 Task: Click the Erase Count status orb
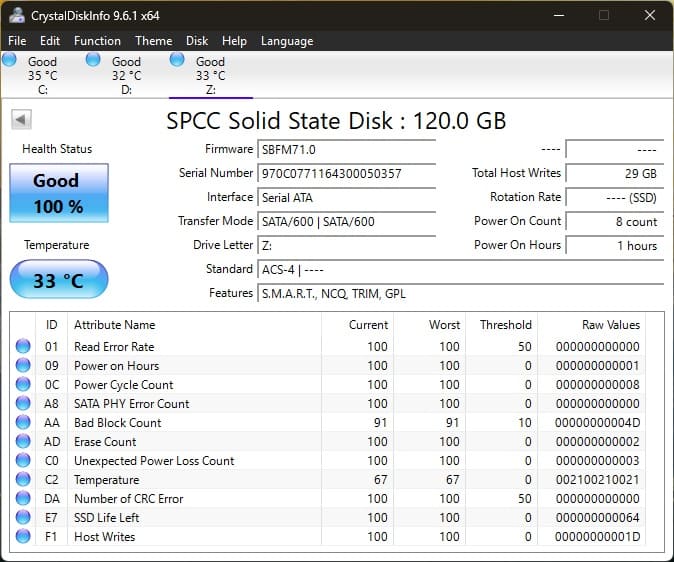[x=23, y=441]
